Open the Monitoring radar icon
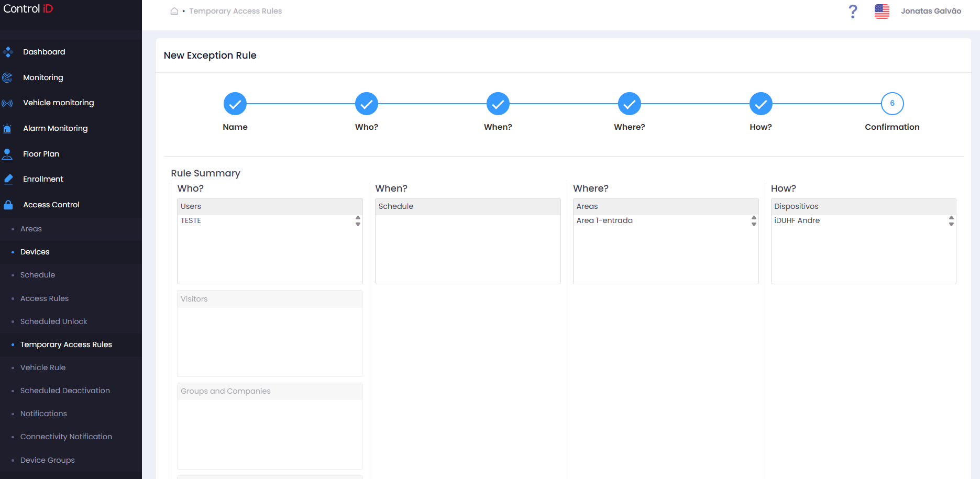 pos(7,77)
